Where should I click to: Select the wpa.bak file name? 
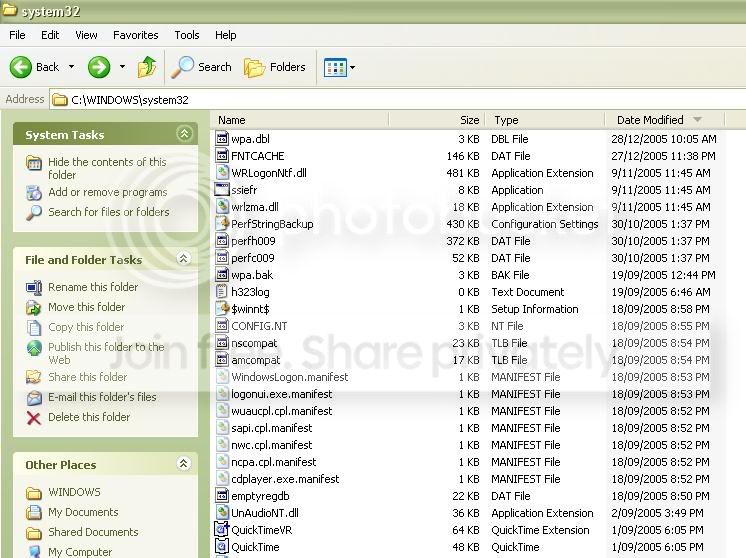(252, 275)
